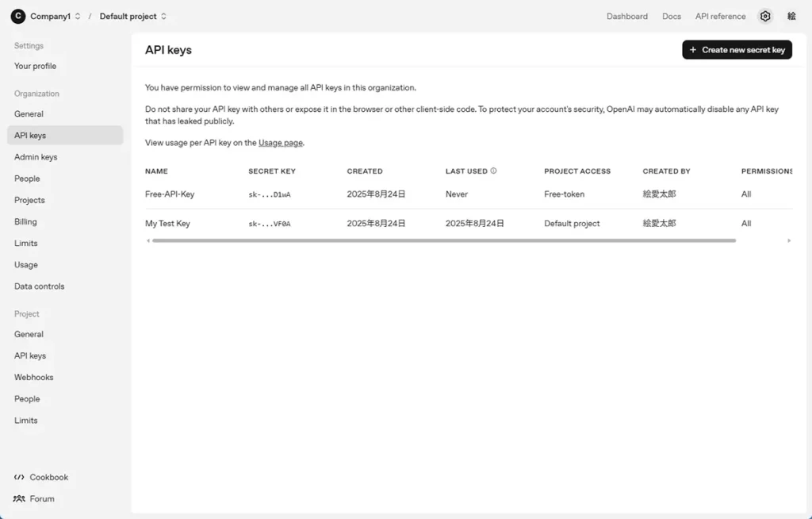Click the API keys page heading

[x=168, y=50]
